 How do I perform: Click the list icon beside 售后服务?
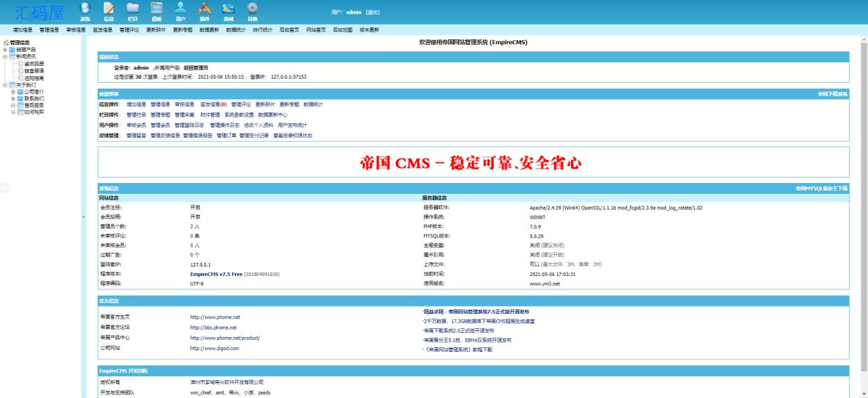(x=20, y=105)
